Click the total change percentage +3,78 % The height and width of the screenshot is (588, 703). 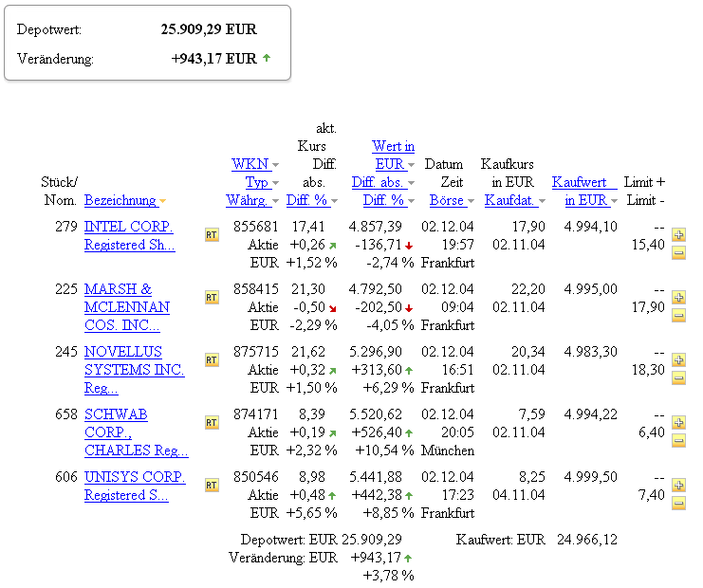(388, 576)
